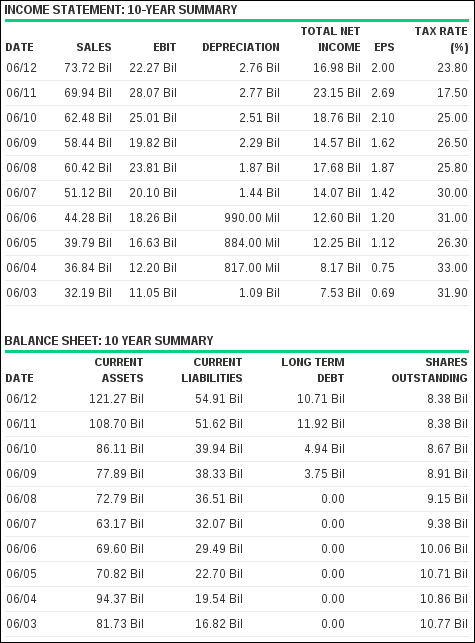The height and width of the screenshot is (643, 475).
Task: Click the CURRENT LIABILITIES column header
Action: 212,370
